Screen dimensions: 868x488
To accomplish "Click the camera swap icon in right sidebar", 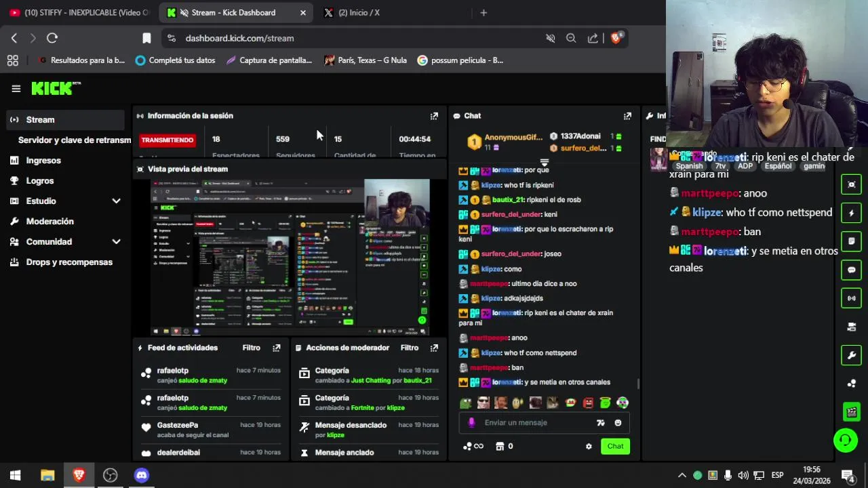I will tap(852, 327).
